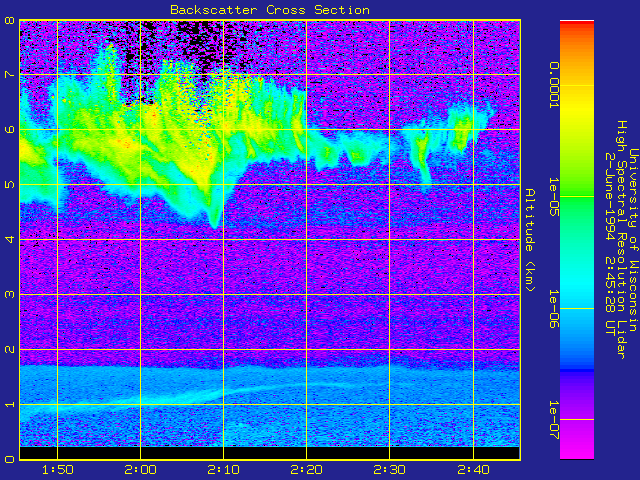
Task: Click the '2-June-1994 2:45:28 UT' timestamp
Action: coord(610,244)
